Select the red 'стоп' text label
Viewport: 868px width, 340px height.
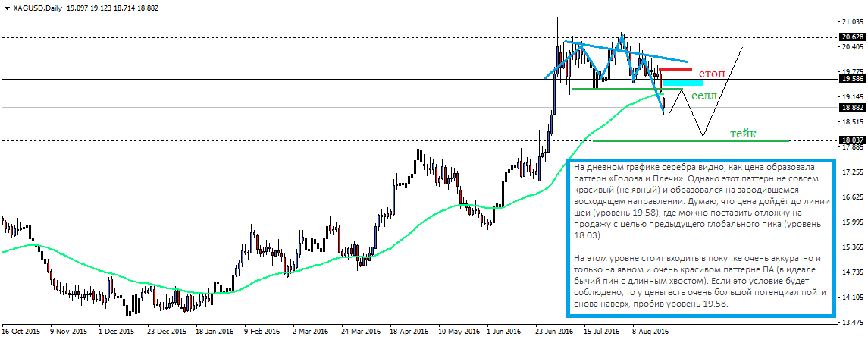click(x=710, y=74)
